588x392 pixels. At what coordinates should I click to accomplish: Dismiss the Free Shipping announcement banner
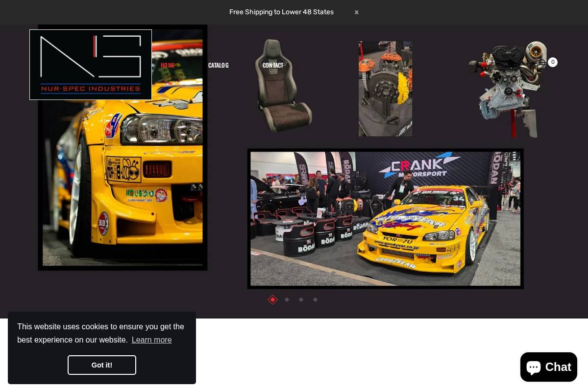pyautogui.click(x=356, y=12)
